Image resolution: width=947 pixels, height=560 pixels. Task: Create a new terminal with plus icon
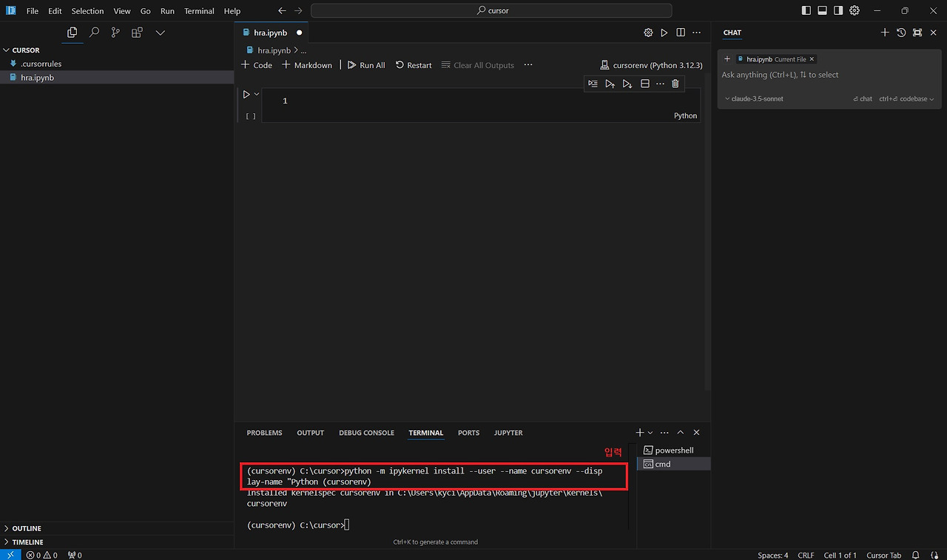[640, 433]
